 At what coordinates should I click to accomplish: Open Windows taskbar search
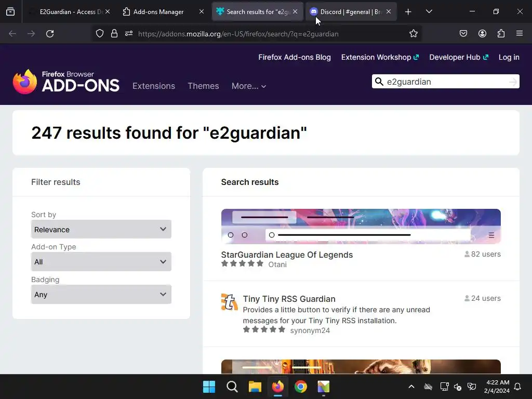(x=232, y=387)
